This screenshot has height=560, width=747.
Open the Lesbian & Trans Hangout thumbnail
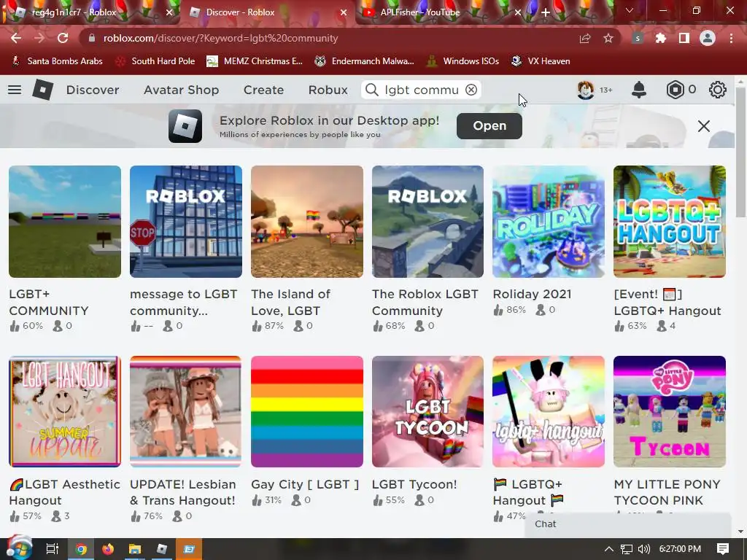pyautogui.click(x=186, y=411)
